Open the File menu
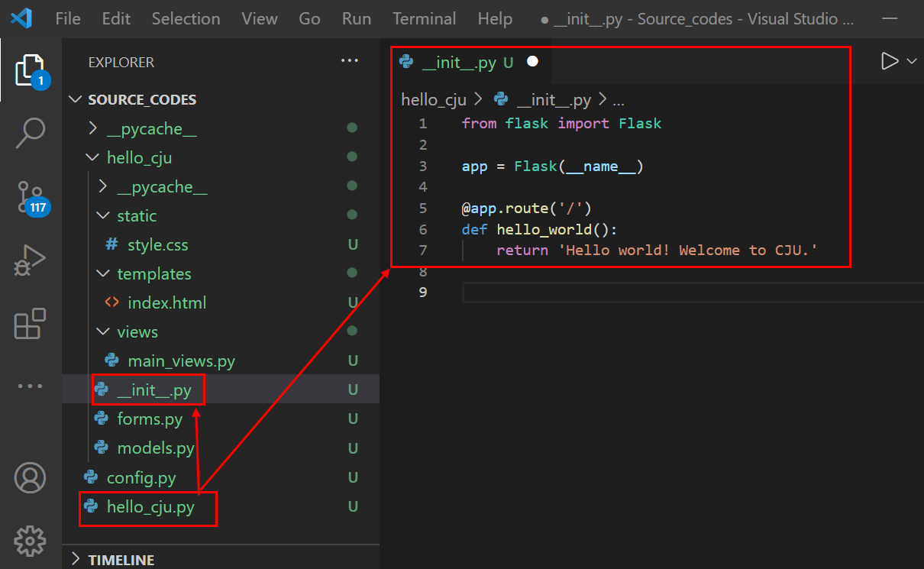The height and width of the screenshot is (569, 924). [68, 18]
